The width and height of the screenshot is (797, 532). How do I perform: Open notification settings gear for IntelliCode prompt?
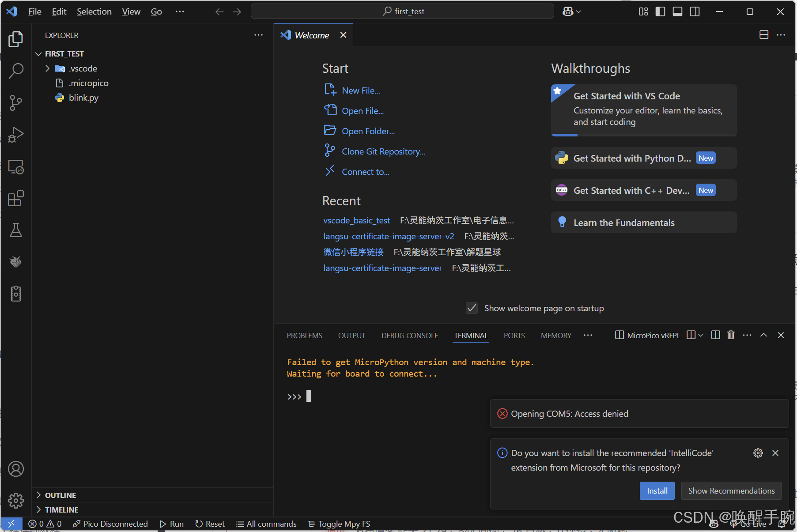point(758,453)
